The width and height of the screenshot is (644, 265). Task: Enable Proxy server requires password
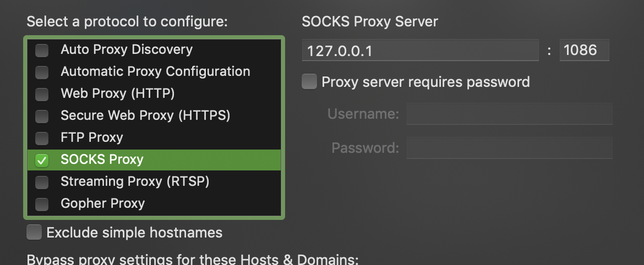tap(309, 81)
